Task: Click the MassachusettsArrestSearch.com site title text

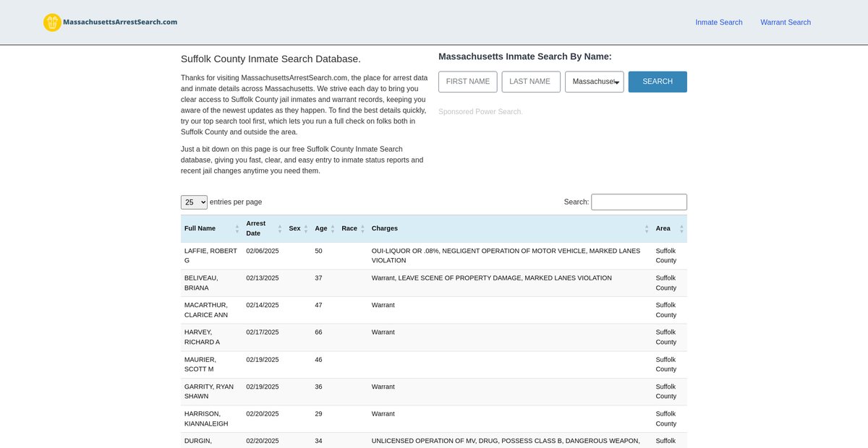Action: [120, 22]
